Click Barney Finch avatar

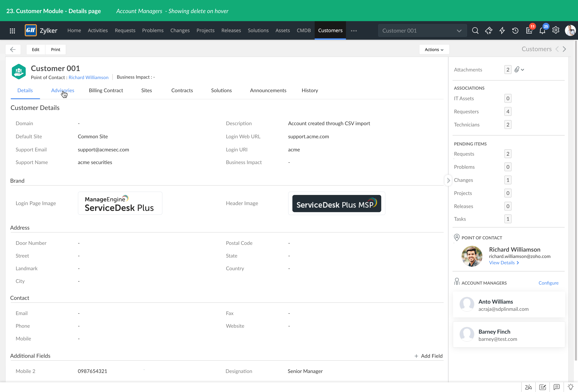[x=467, y=334]
